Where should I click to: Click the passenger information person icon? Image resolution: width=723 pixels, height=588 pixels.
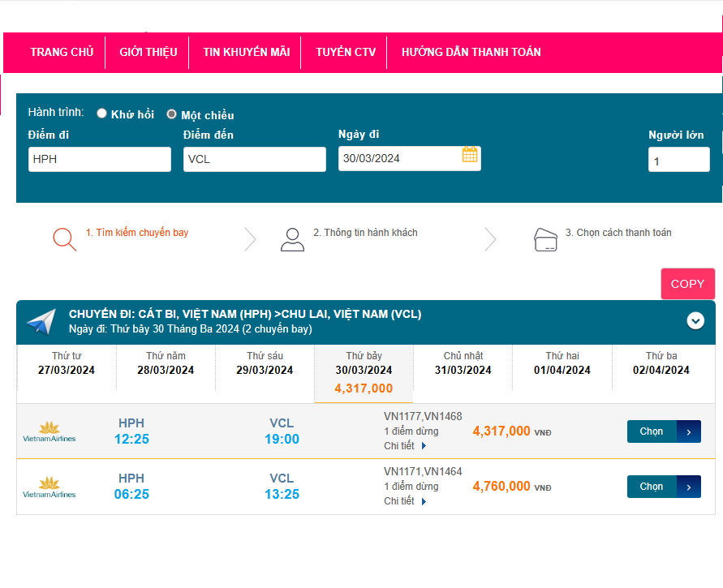coord(292,239)
